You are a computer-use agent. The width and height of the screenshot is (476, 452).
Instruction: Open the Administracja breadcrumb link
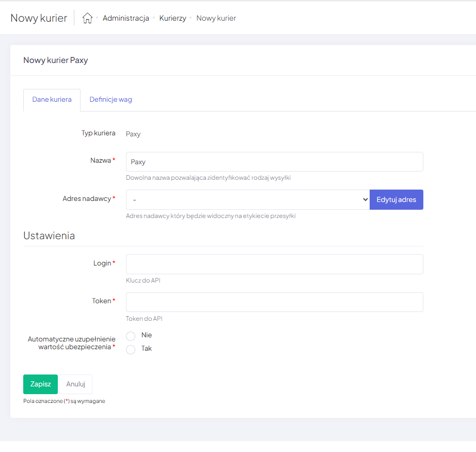point(125,18)
